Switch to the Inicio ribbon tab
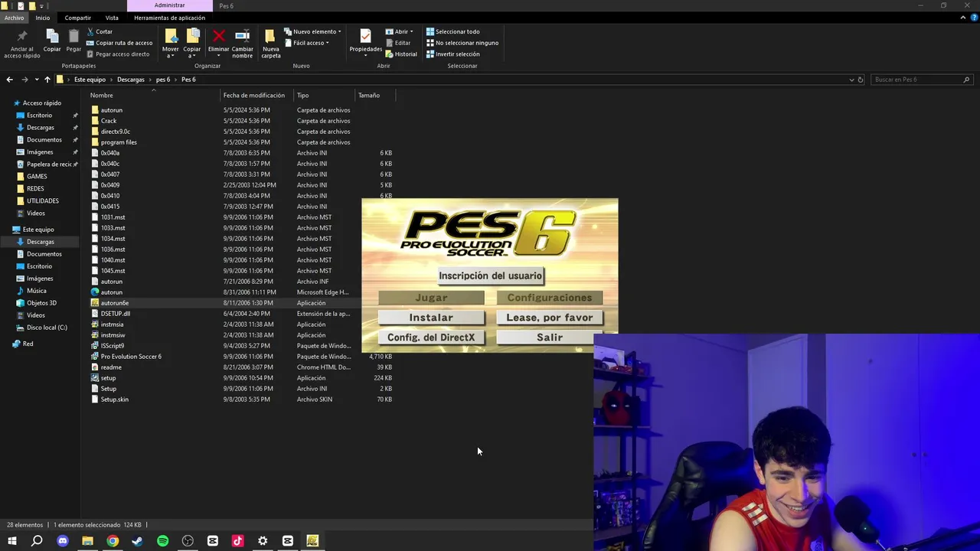Viewport: 980px width, 551px height. pyautogui.click(x=43, y=18)
